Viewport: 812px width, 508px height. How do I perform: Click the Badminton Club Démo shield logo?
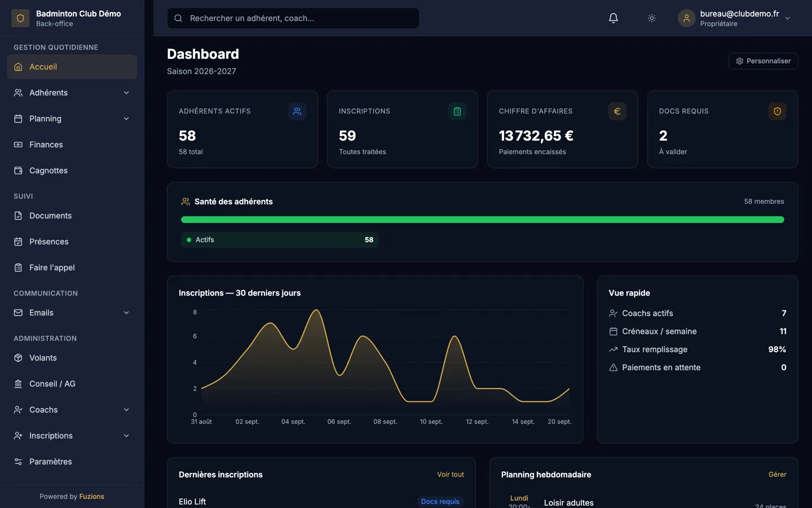pyautogui.click(x=21, y=18)
